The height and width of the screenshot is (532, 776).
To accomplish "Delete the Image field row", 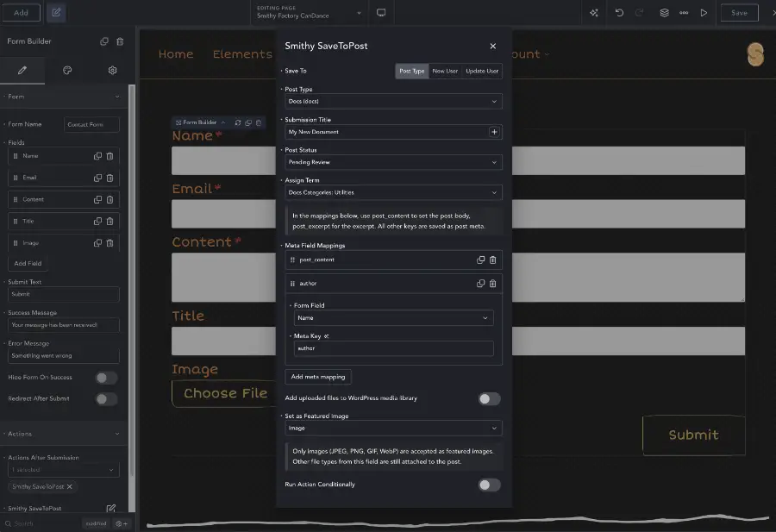I will 110,243.
